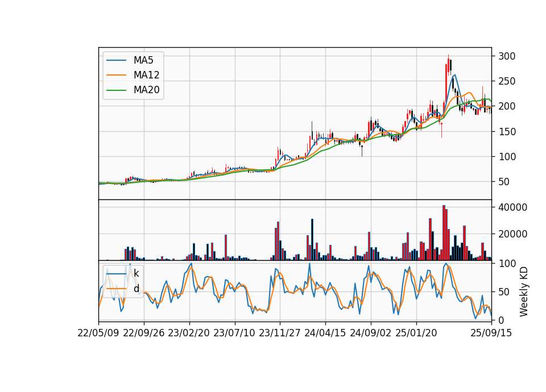Click the MA5 legend label
The width and height of the screenshot is (546, 392).
click(143, 60)
